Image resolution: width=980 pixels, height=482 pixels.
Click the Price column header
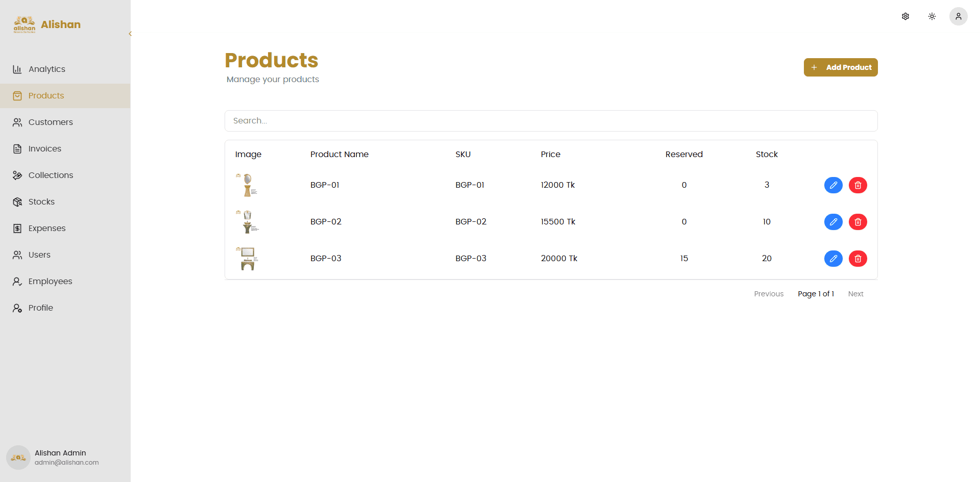(551, 155)
